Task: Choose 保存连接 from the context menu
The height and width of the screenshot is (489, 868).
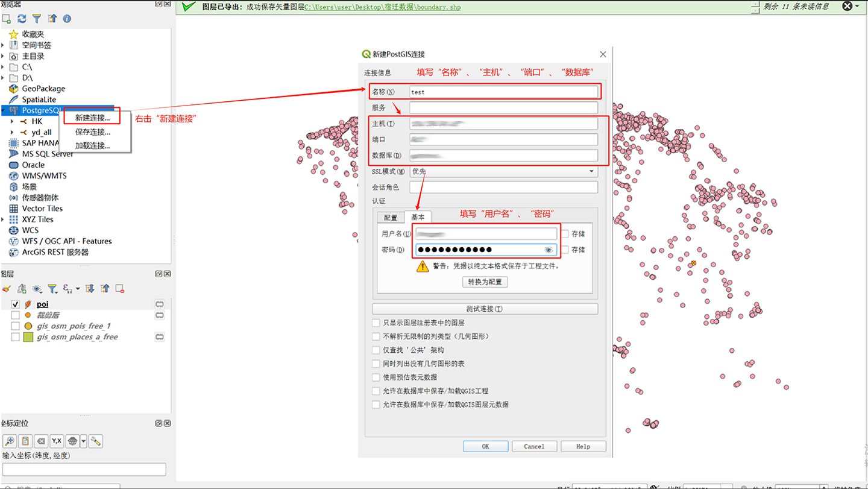Action: point(92,132)
